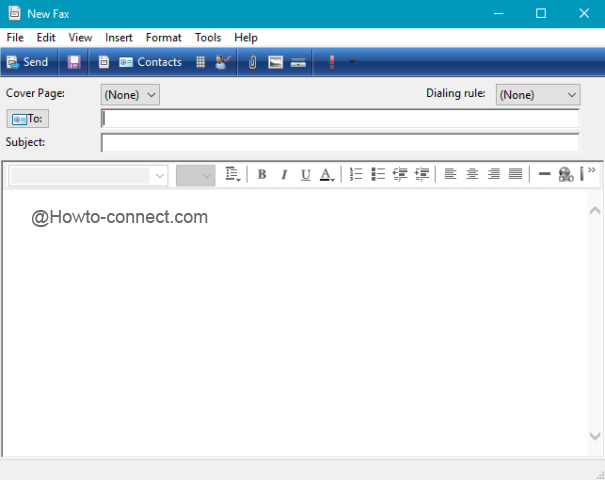Toggle underline formatting
The height and width of the screenshot is (480, 605).
(x=306, y=174)
